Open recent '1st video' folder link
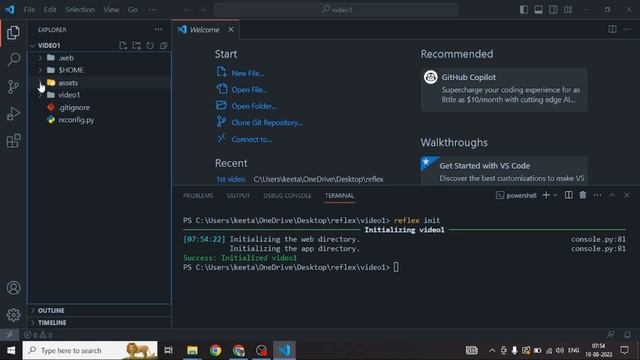This screenshot has width=640, height=360. click(231, 179)
